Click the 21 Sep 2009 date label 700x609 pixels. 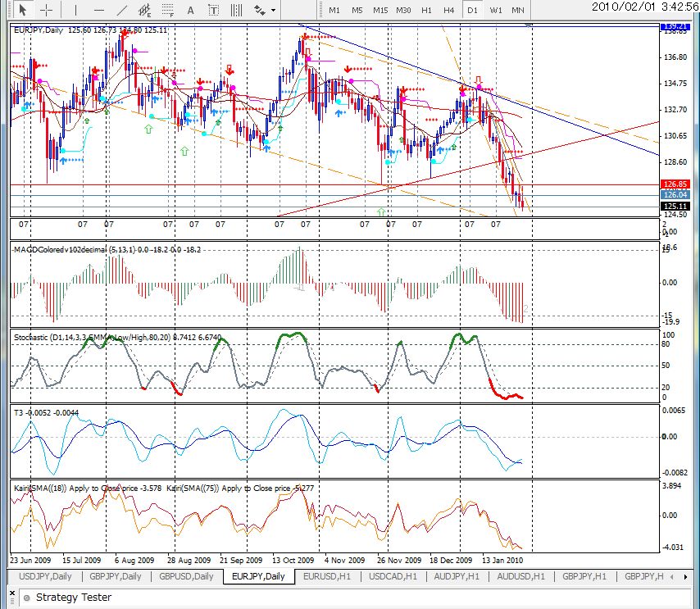click(241, 560)
